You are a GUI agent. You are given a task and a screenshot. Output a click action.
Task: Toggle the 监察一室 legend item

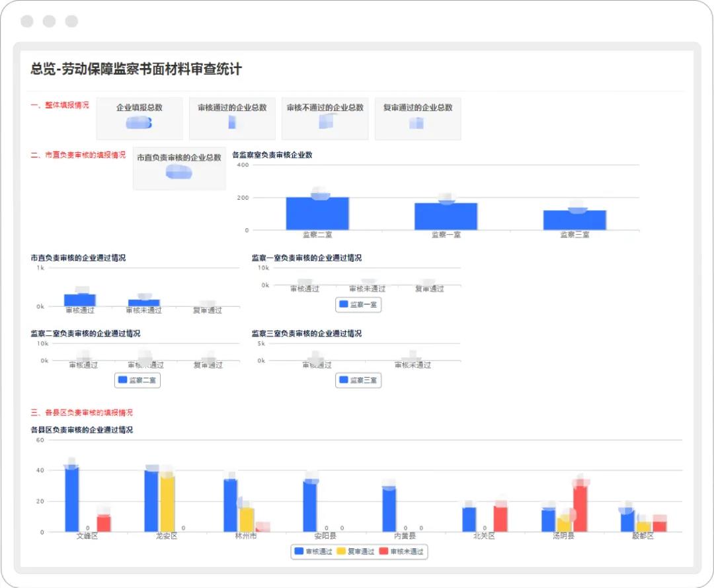click(x=358, y=304)
